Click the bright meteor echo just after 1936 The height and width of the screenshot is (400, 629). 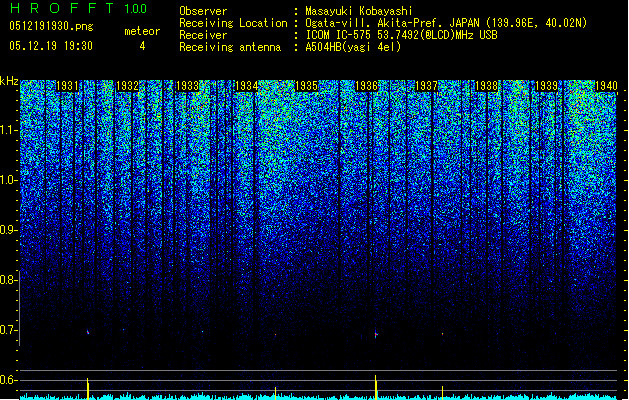point(376,334)
